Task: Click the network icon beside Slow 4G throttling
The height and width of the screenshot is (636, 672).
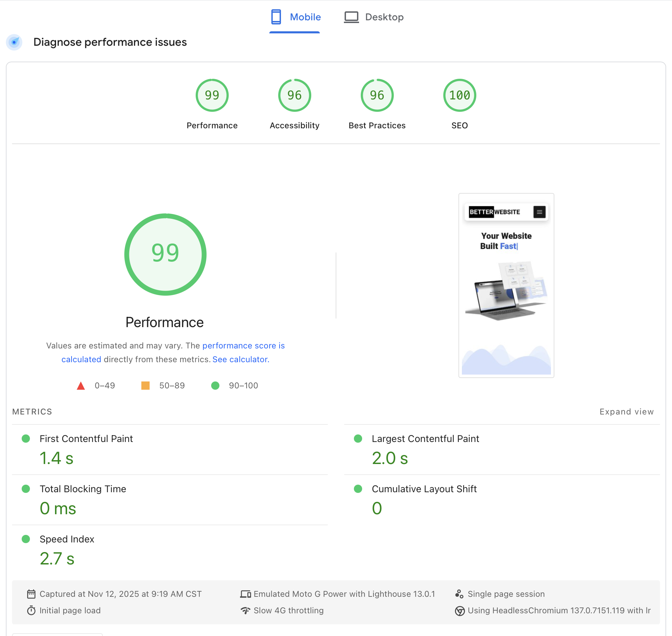Action: pyautogui.click(x=246, y=611)
